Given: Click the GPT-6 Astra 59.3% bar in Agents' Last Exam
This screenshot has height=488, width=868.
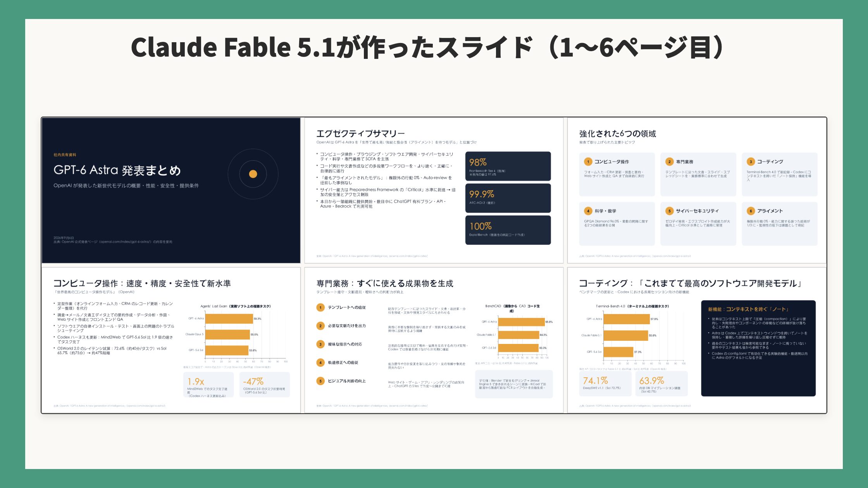Looking at the screenshot, I should (229, 319).
